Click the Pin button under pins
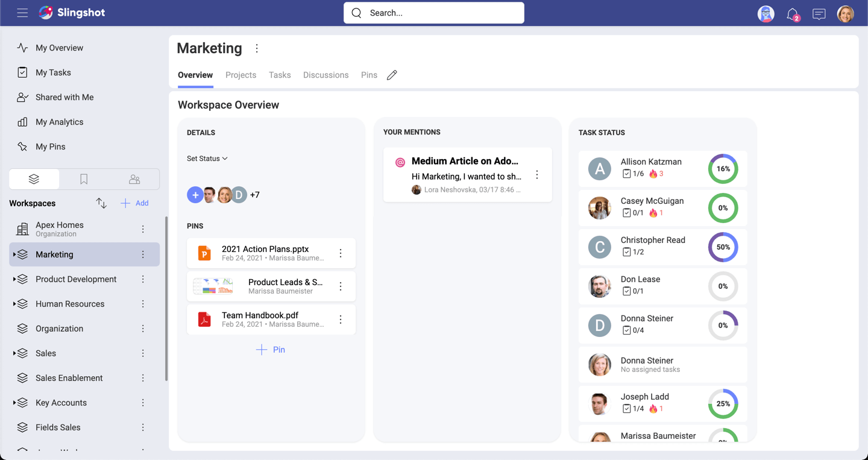Viewport: 868px width, 460px height. (x=271, y=350)
